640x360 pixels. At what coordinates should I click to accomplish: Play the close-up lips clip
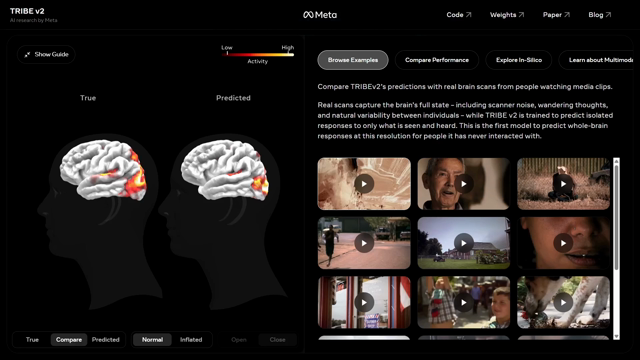pos(563,243)
